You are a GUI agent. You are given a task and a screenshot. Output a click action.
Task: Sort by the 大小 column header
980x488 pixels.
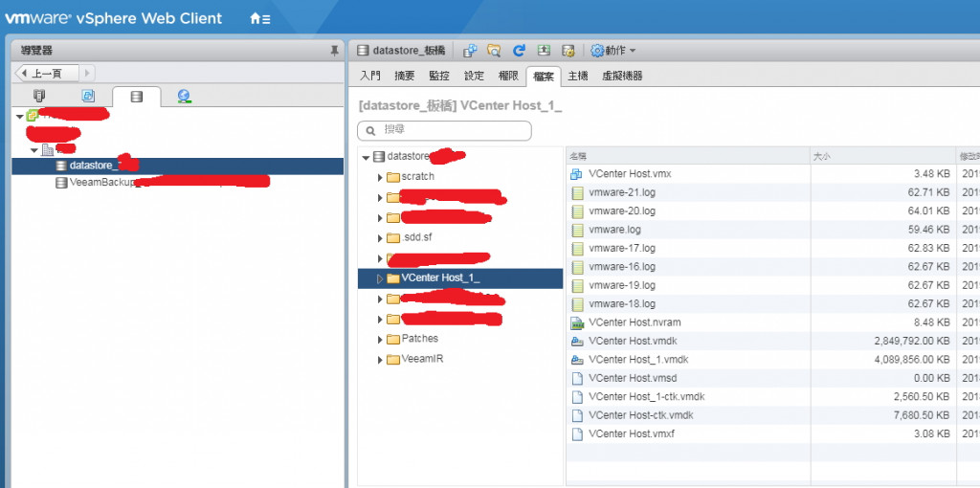coord(883,156)
